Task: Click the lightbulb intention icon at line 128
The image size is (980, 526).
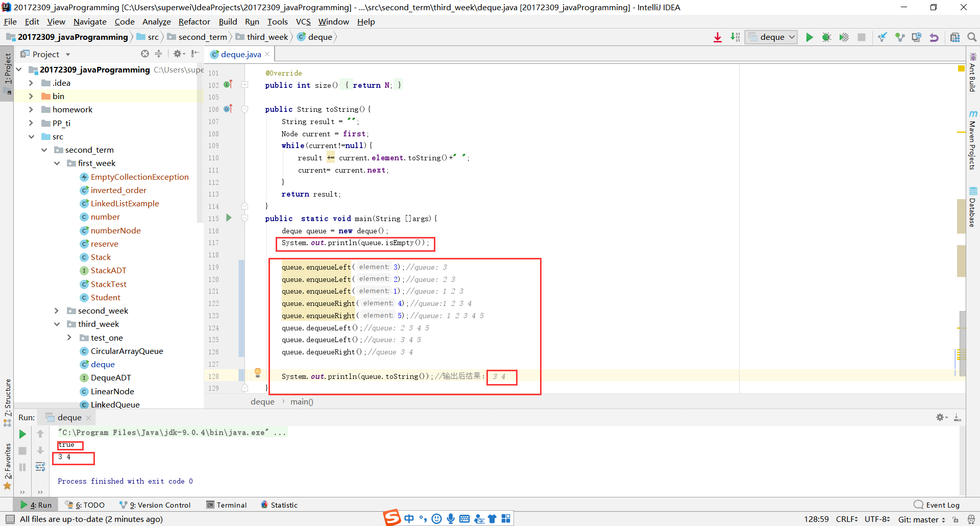Action: [x=258, y=373]
